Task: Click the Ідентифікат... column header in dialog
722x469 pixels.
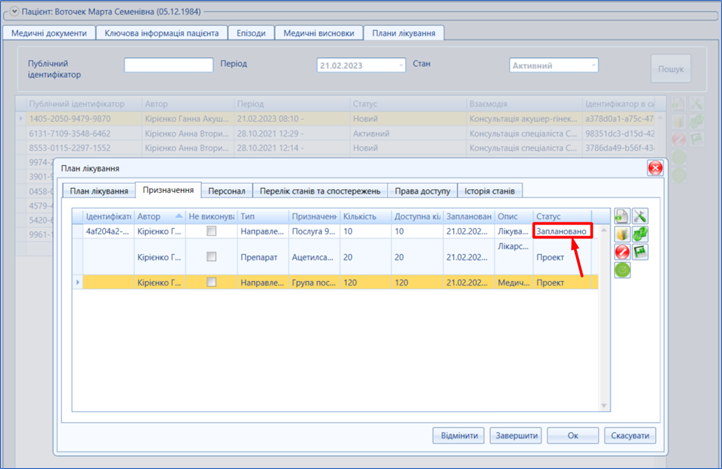Action: pos(108,216)
